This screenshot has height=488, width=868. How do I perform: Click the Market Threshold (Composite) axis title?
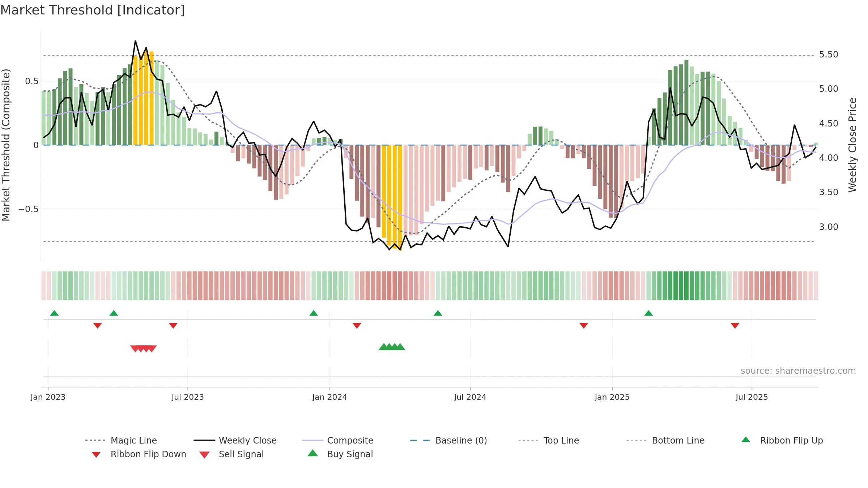6,145
